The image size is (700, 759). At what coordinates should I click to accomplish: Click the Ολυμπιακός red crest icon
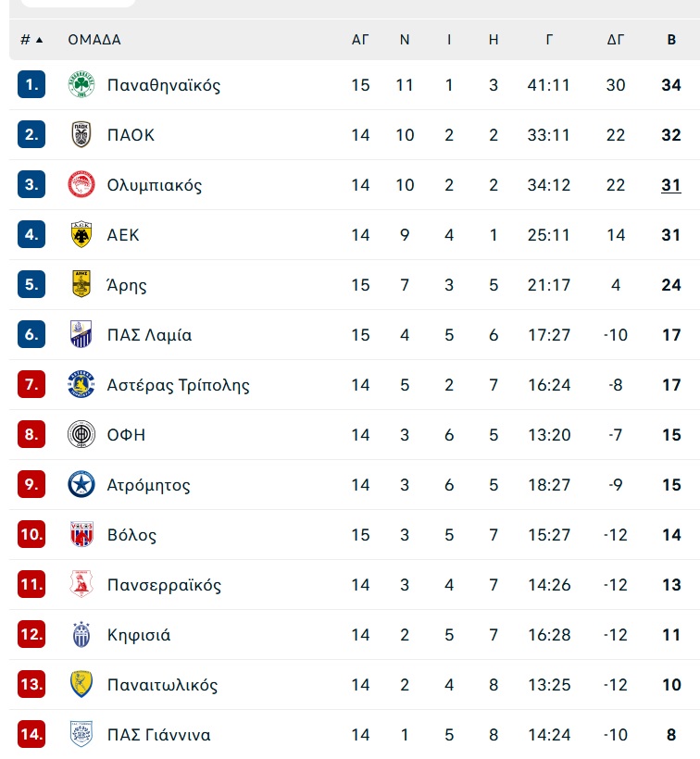pos(81,184)
